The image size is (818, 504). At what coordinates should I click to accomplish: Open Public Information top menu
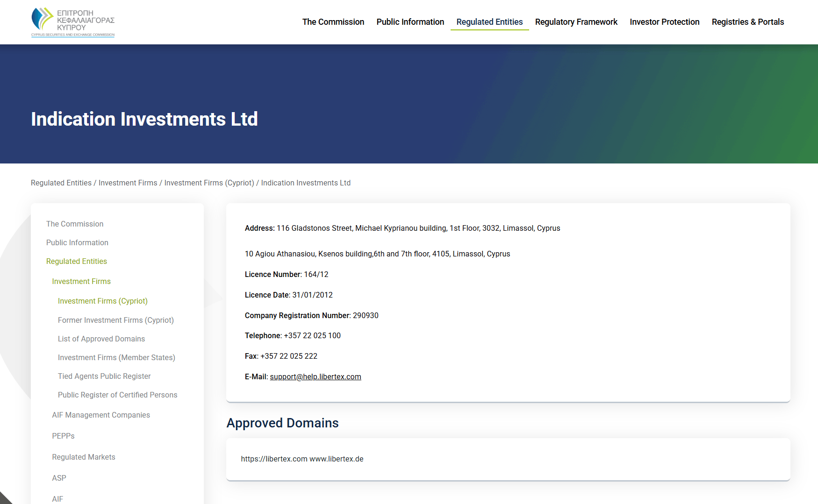(410, 22)
